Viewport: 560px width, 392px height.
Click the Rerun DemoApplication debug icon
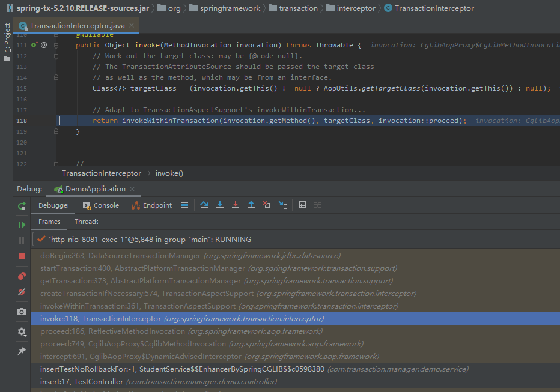click(x=22, y=205)
